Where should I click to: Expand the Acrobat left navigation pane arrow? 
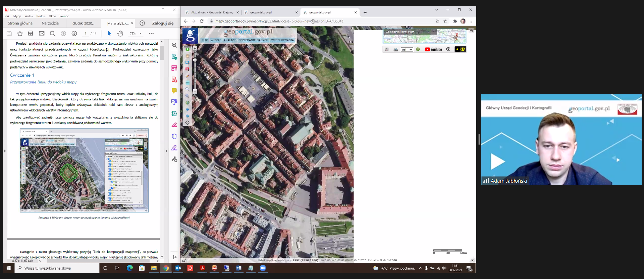point(5,151)
